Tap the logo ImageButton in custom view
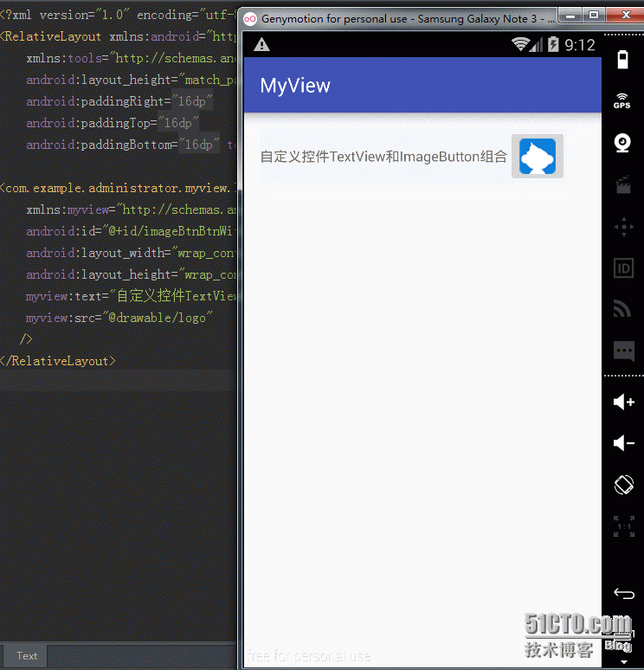 (538, 156)
